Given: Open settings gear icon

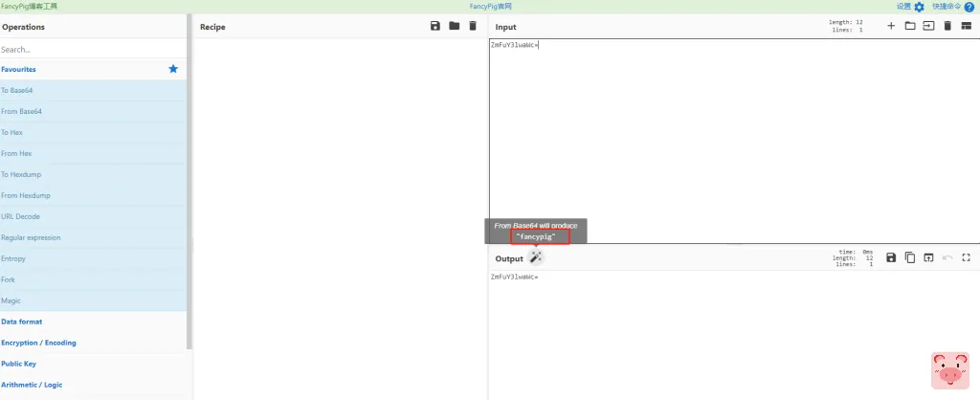Looking at the screenshot, I should coord(919,7).
